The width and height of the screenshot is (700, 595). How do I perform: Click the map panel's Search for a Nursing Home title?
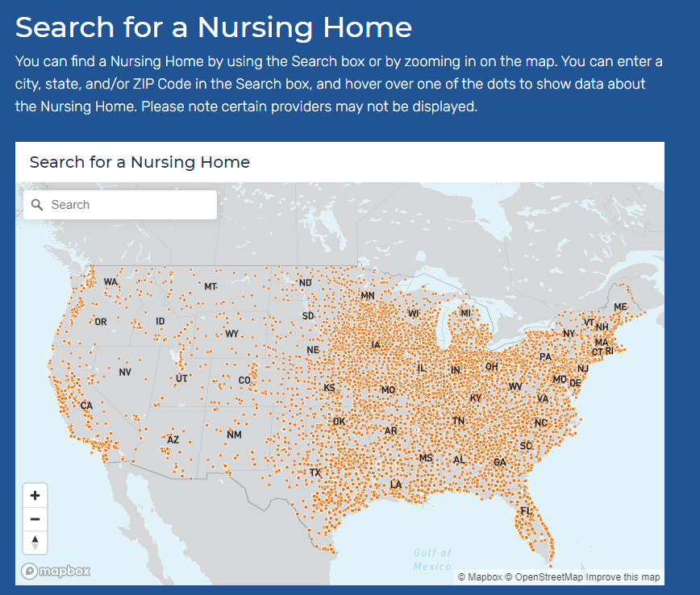140,162
